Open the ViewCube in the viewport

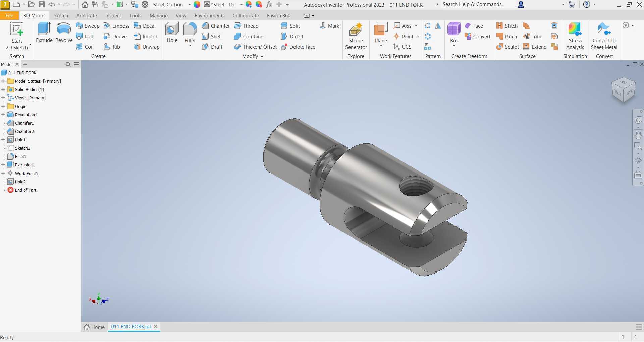[623, 90]
